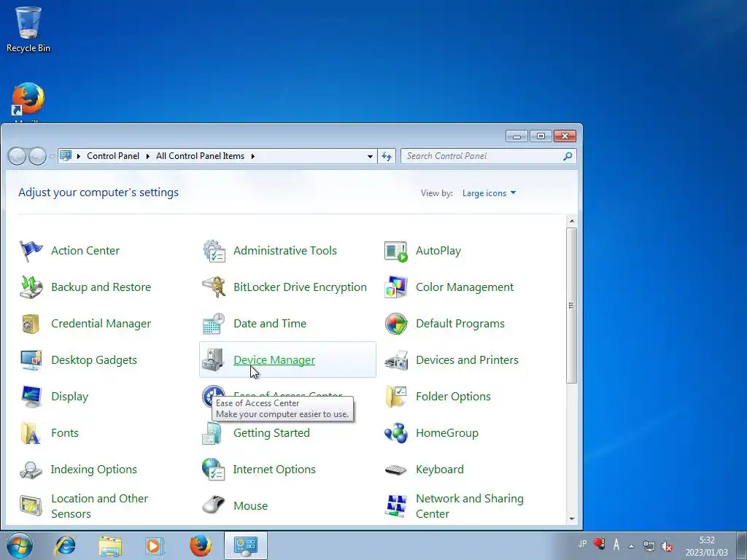747x560 pixels.
Task: Open the Recycle Bin on the desktop
Action: click(28, 29)
